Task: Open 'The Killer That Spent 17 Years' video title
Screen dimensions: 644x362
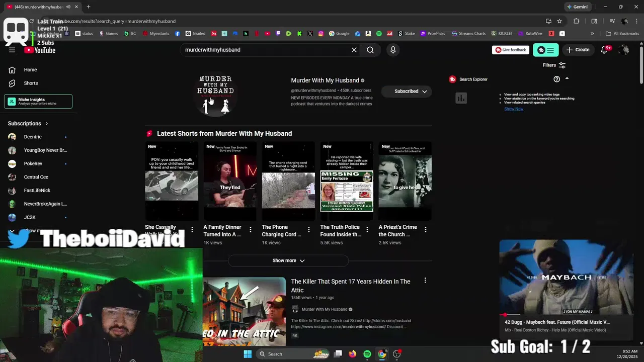Action: [x=351, y=286]
